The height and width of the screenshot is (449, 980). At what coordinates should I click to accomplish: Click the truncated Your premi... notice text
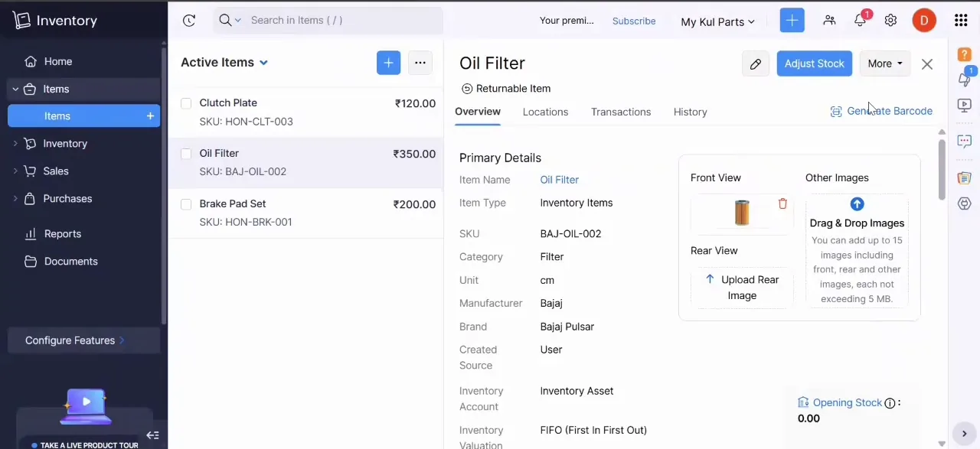[567, 21]
